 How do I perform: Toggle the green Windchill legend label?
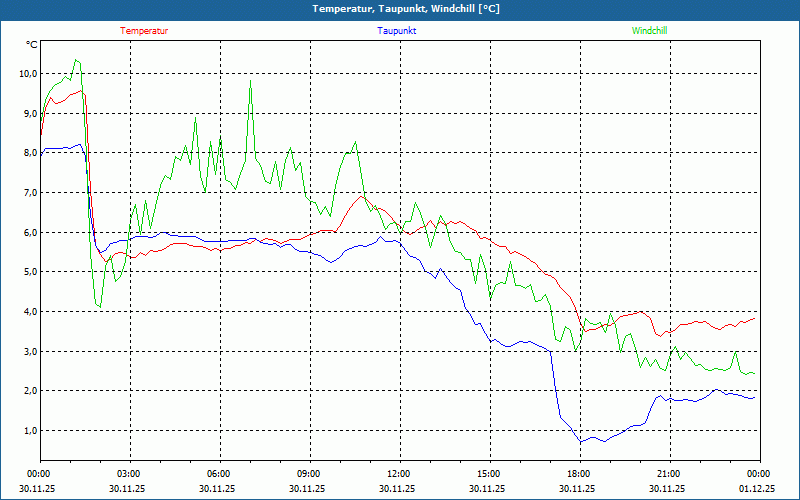click(650, 31)
